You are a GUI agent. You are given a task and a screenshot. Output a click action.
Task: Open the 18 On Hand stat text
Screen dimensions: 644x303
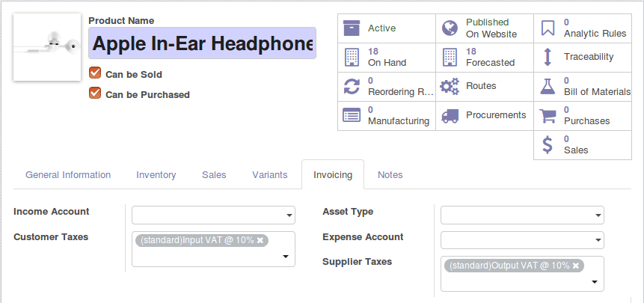tap(387, 57)
